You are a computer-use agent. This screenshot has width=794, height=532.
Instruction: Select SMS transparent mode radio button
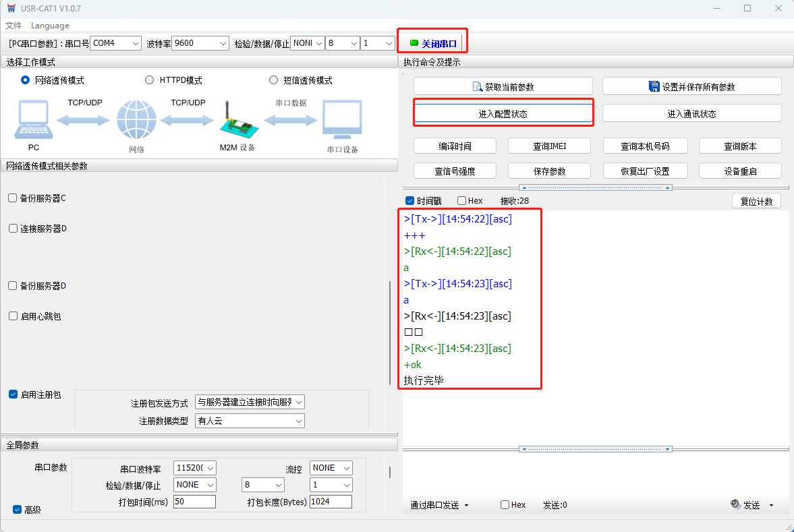point(273,80)
